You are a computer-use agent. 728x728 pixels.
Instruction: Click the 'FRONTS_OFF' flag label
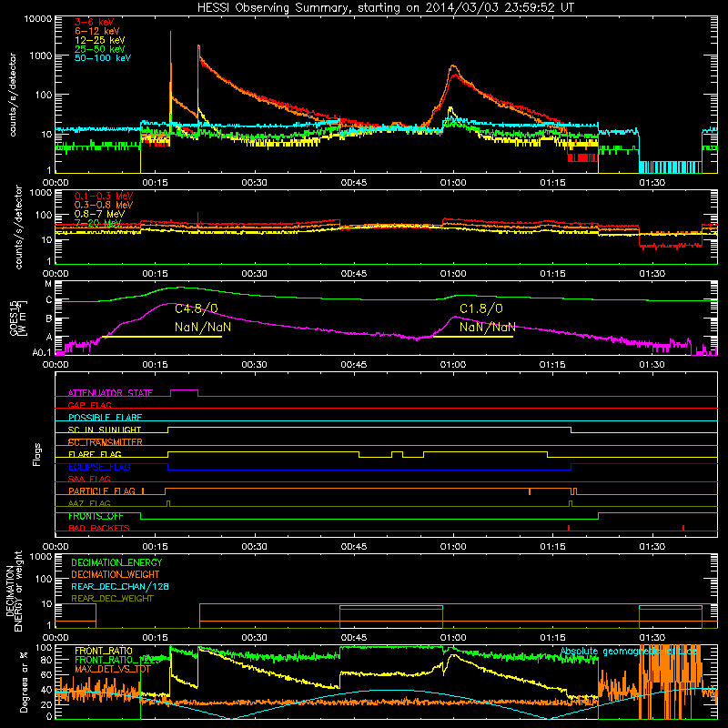coord(96,516)
